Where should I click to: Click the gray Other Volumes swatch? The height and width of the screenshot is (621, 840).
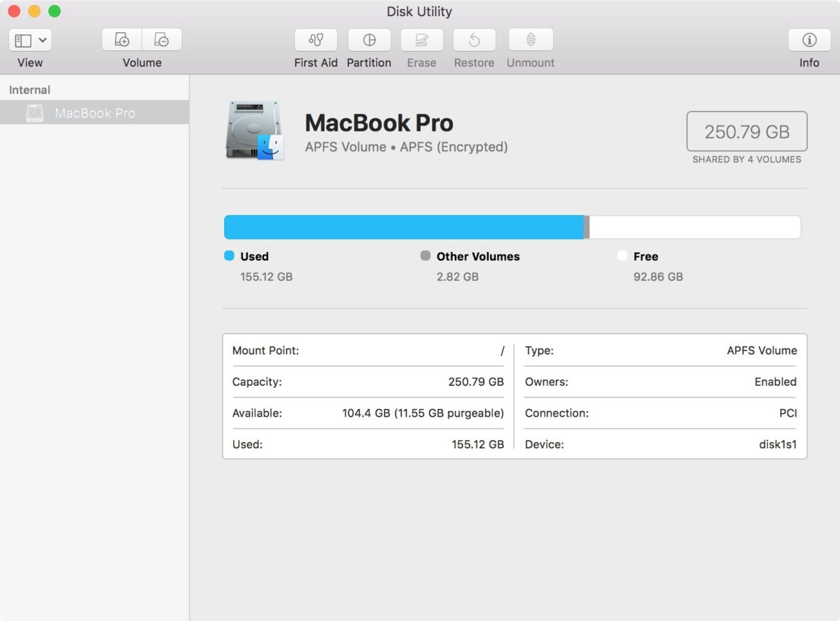click(425, 256)
